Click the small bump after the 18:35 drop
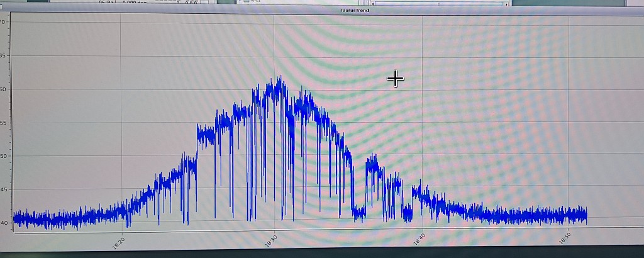The height and width of the screenshot is (258, 644). pyautogui.click(x=374, y=165)
